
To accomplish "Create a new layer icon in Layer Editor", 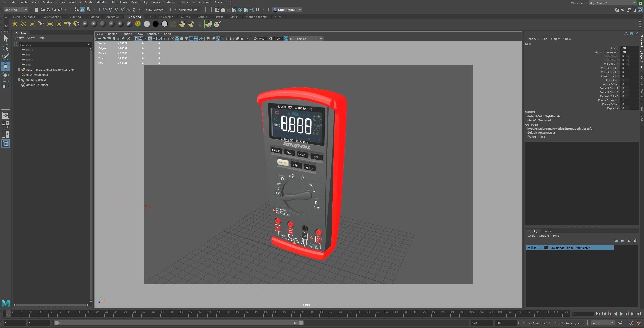I will pos(629,241).
